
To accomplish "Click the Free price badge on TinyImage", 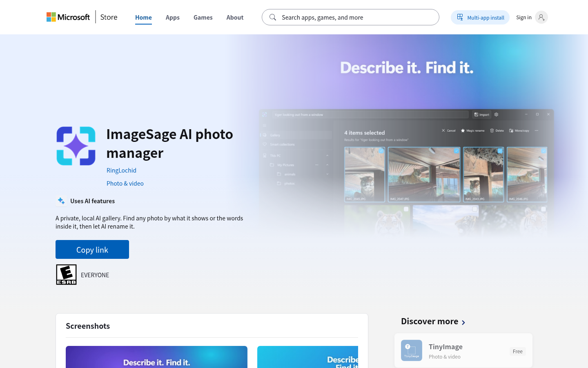I will [x=517, y=351].
